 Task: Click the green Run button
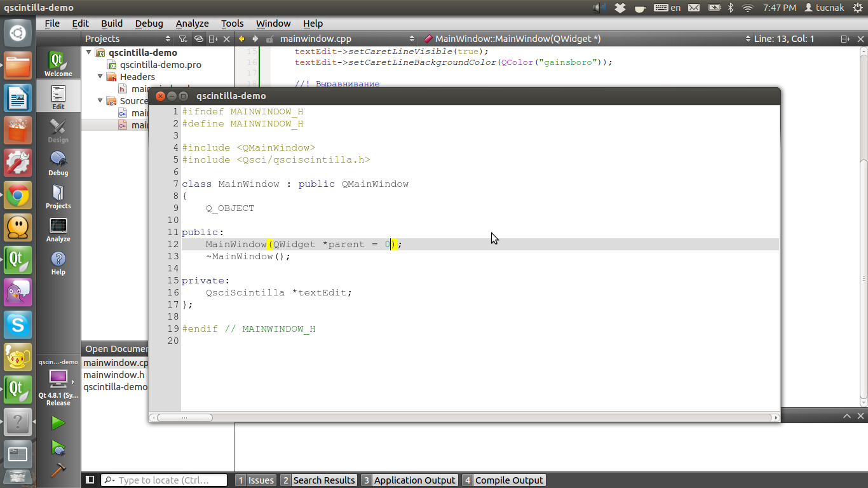58,423
